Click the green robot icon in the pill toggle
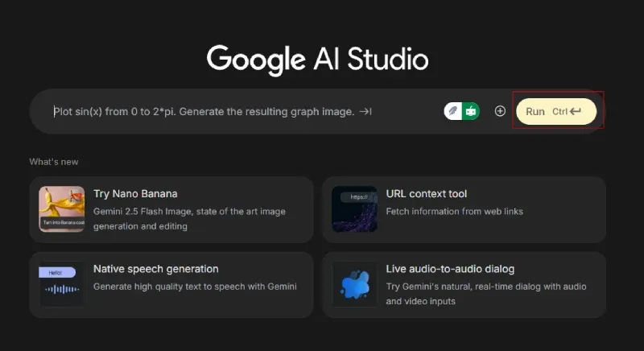Image resolution: width=644 pixels, height=351 pixels. pos(471,111)
